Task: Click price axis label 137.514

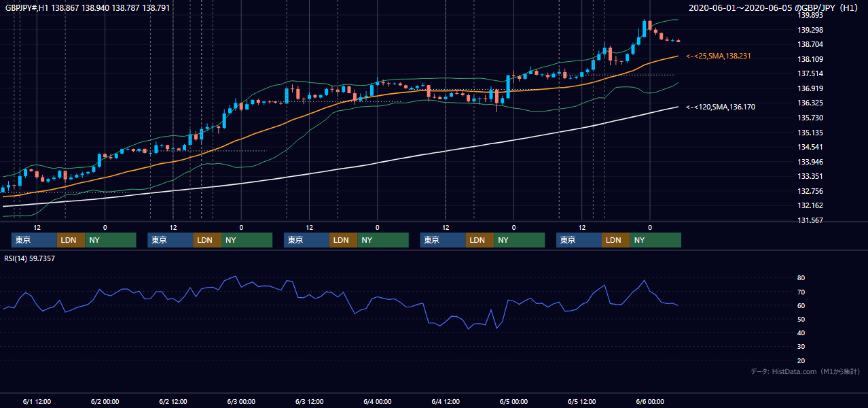Action: click(810, 73)
